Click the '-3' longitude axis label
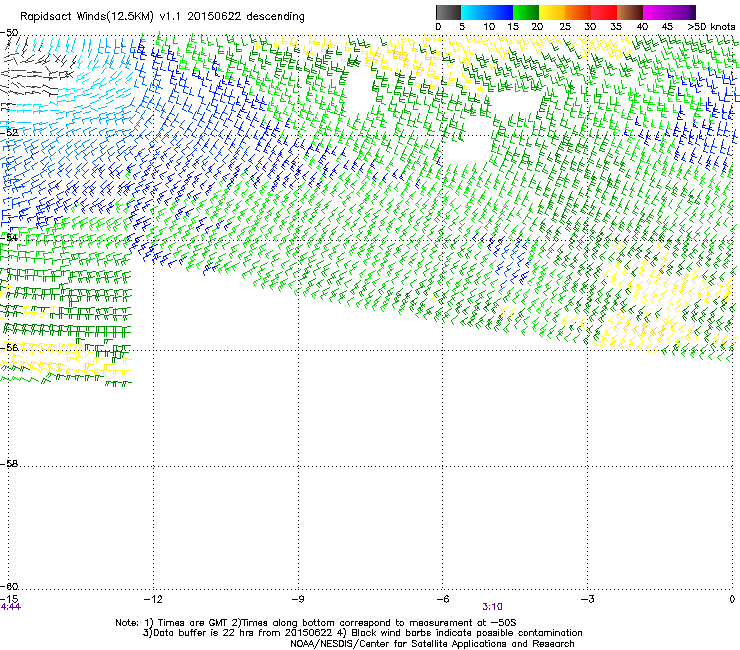The image size is (740, 650). click(587, 599)
